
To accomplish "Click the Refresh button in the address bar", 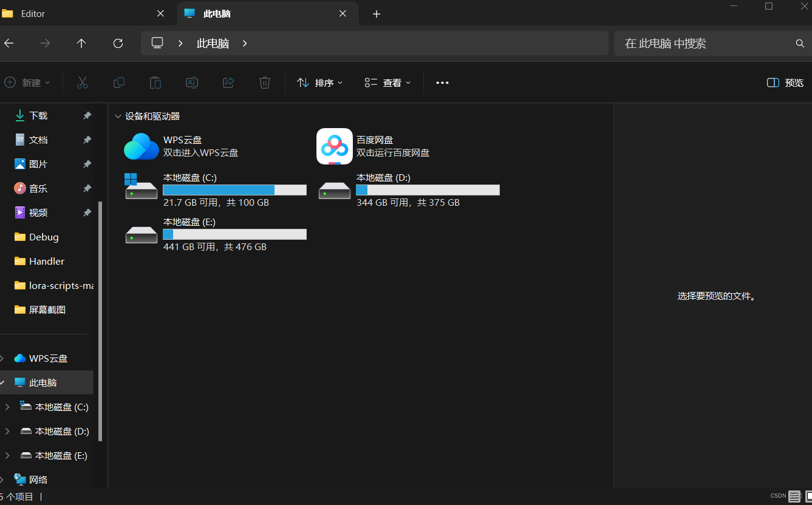I will pyautogui.click(x=118, y=43).
